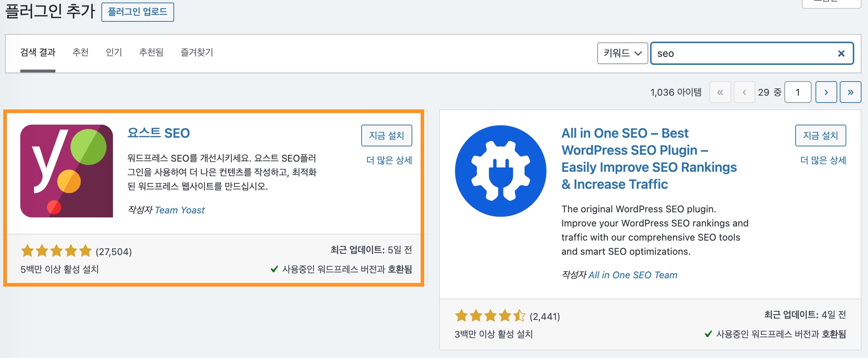The height and width of the screenshot is (358, 868).
Task: Click the five-star rating of 요스트 SEO
Action: (56, 250)
